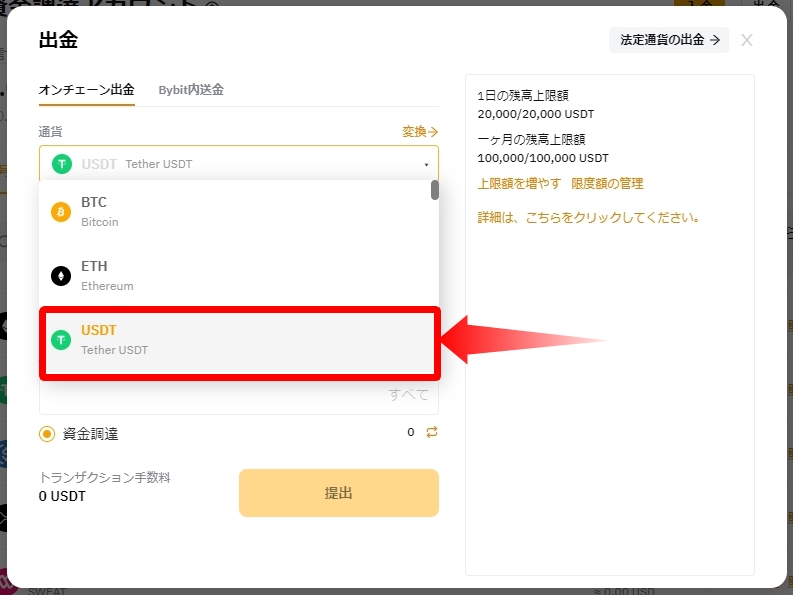Click the Bitcoin orange coin icon

(61, 211)
